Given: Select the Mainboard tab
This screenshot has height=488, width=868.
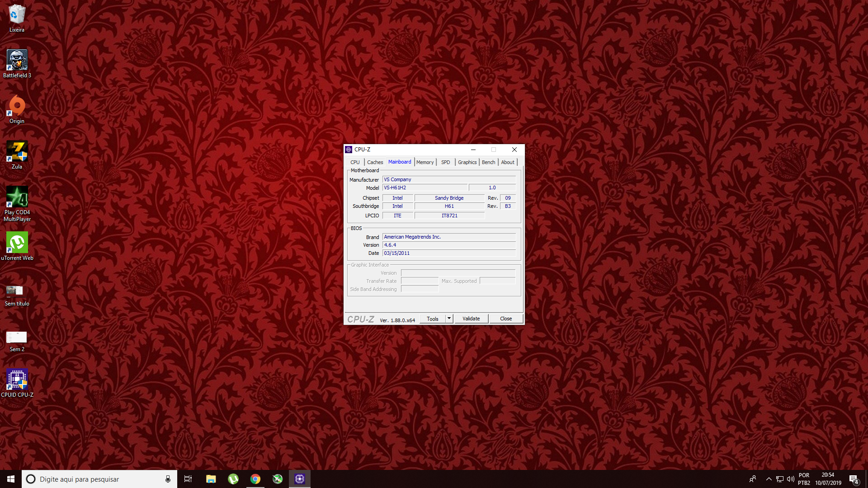Looking at the screenshot, I should (x=400, y=162).
